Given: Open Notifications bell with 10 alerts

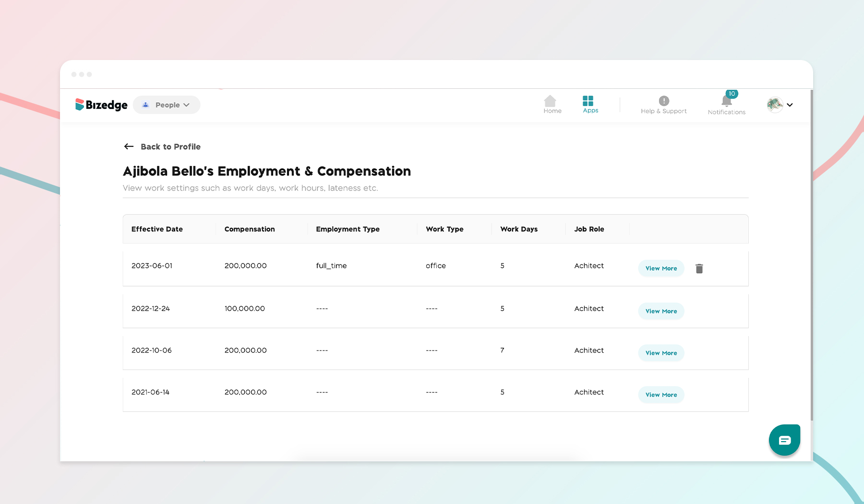Looking at the screenshot, I should [x=726, y=101].
